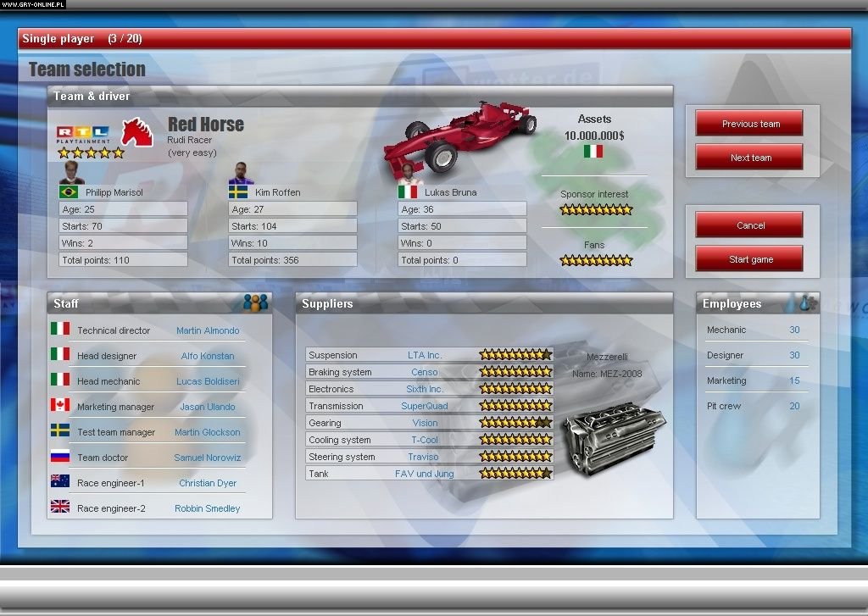
Task: Click the Mezzerelli engine image
Action: coord(613,433)
